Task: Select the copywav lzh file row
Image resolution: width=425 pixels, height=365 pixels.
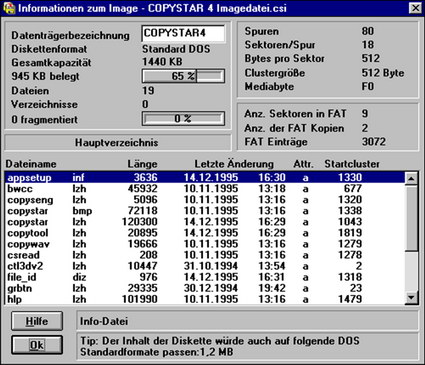Action: 204,244
